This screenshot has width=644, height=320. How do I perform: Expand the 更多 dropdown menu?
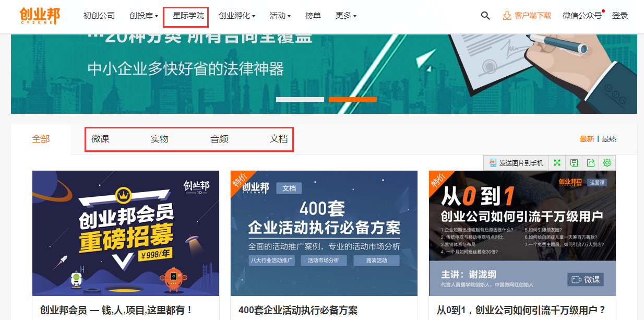point(346,16)
